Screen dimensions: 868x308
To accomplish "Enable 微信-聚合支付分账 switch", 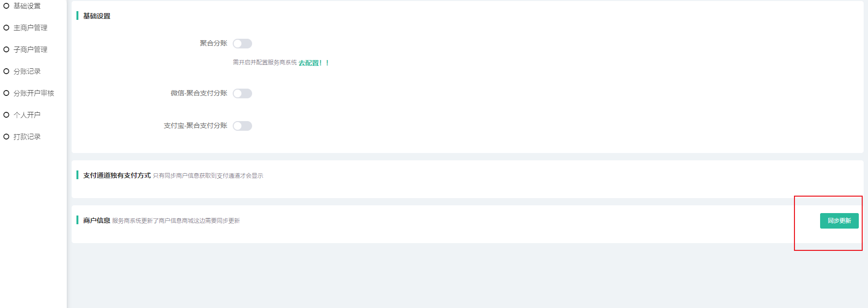I will click(242, 93).
